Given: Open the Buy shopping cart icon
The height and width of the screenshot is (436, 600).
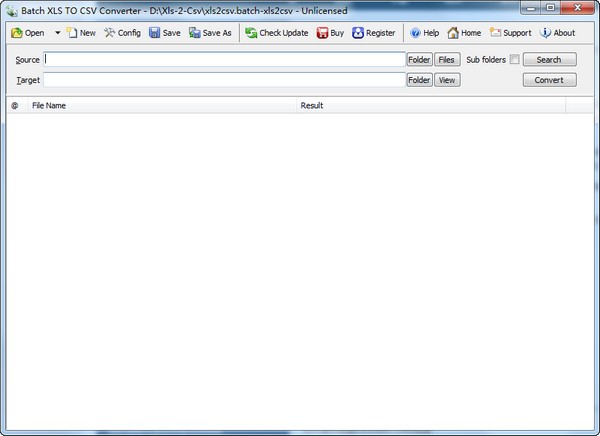Looking at the screenshot, I should tap(323, 33).
